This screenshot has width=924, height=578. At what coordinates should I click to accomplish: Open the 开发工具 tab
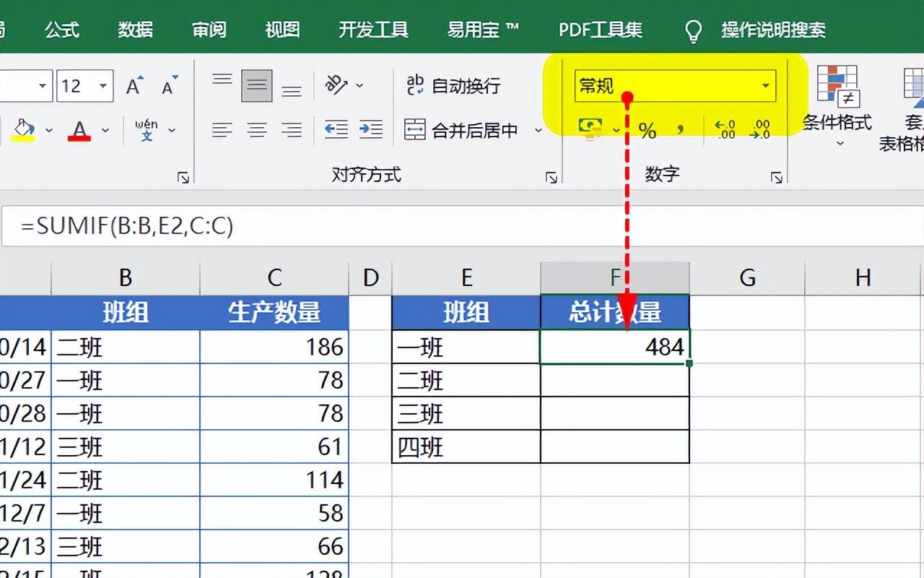(x=374, y=30)
